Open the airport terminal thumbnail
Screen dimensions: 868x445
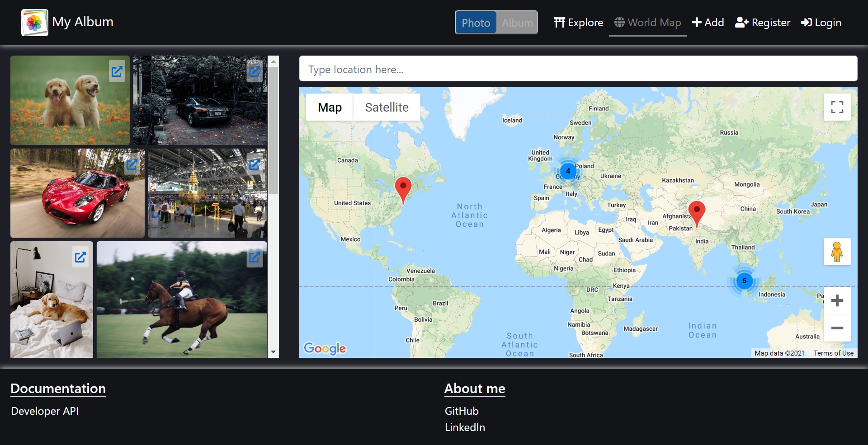coord(208,193)
